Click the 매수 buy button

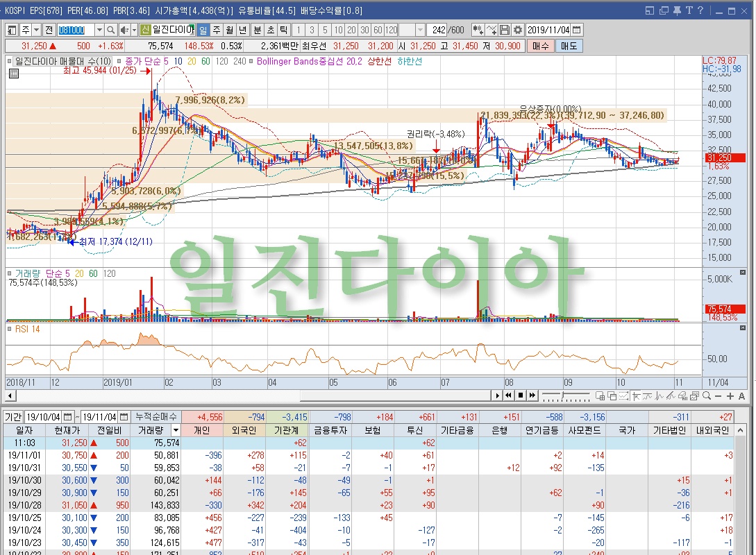click(x=541, y=46)
